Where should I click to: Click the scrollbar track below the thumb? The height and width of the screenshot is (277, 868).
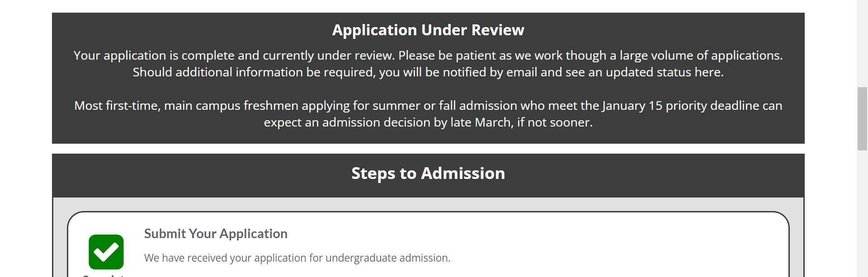pos(862,212)
